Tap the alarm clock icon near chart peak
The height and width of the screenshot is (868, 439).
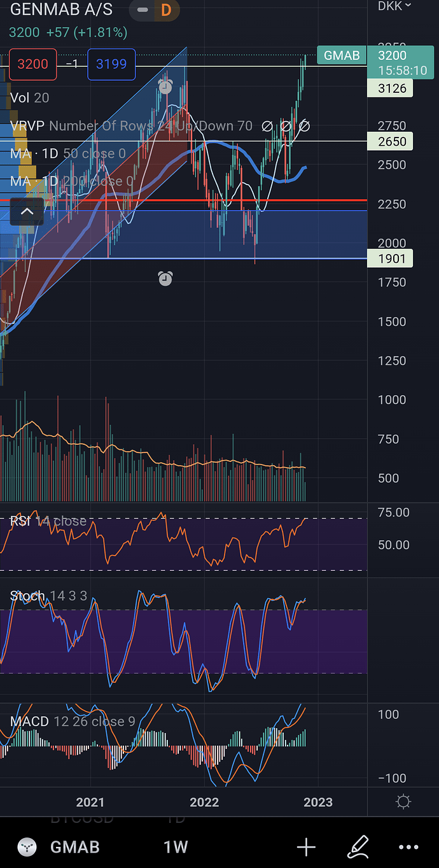[x=165, y=87]
